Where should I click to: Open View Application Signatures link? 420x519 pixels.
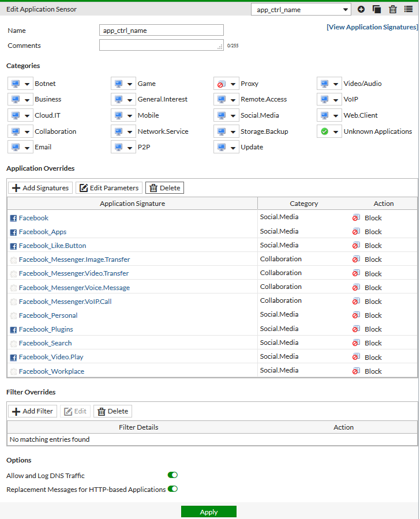tap(372, 27)
